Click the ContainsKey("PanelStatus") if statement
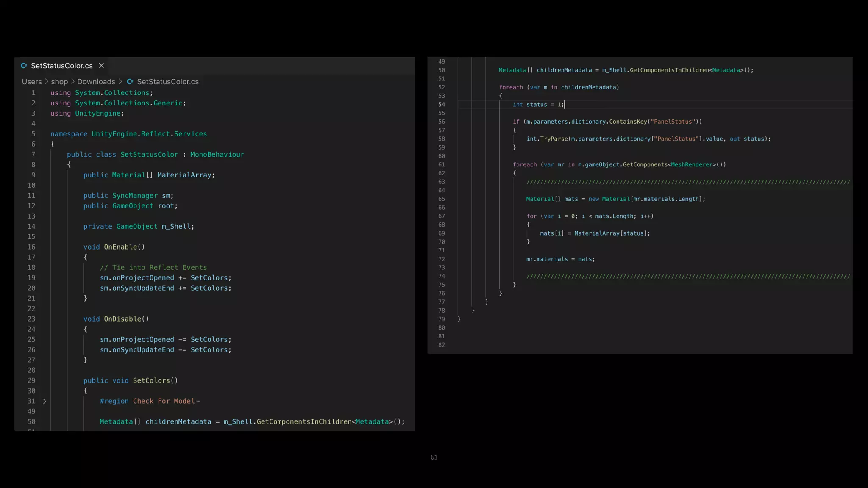The height and width of the screenshot is (488, 868). 607,122
